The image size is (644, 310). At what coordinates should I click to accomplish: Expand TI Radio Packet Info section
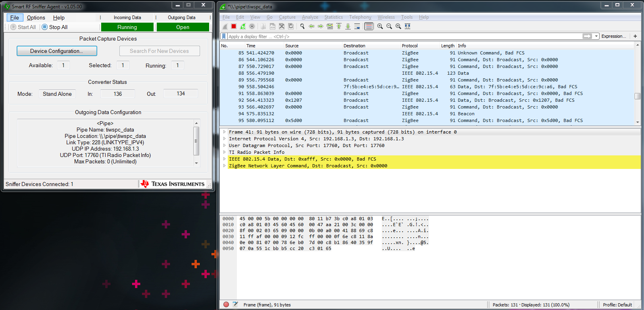point(225,152)
